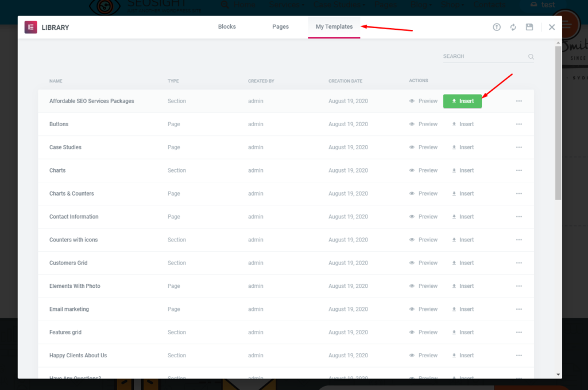Click the download icon in Happy Clients About Us row
The image size is (588, 390).
coord(454,356)
